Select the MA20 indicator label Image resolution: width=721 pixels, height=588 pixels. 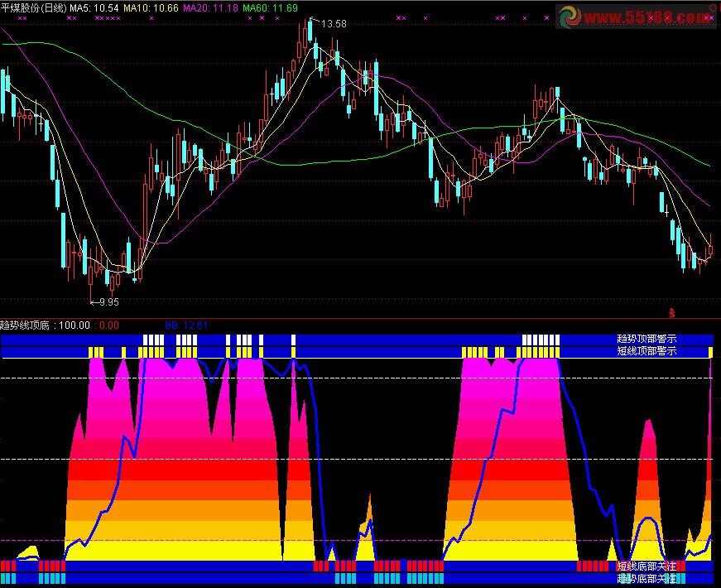(x=210, y=7)
